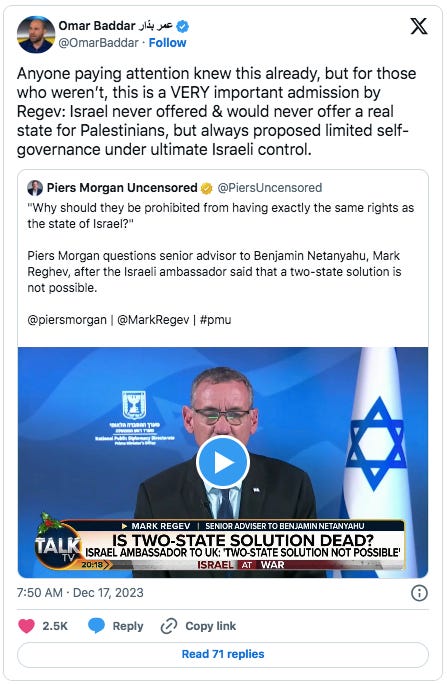Open the @OmarBaddar handle link
This screenshot has height=685, width=447.
(98, 43)
